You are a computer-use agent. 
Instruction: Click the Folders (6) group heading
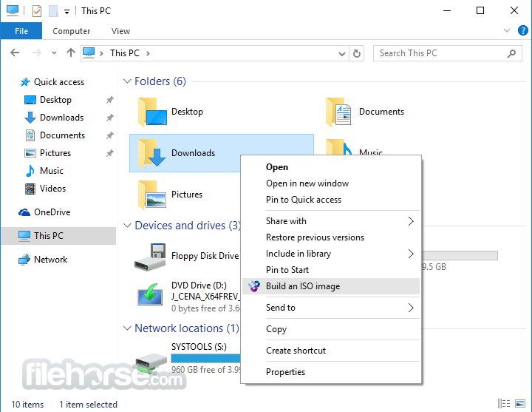point(160,81)
